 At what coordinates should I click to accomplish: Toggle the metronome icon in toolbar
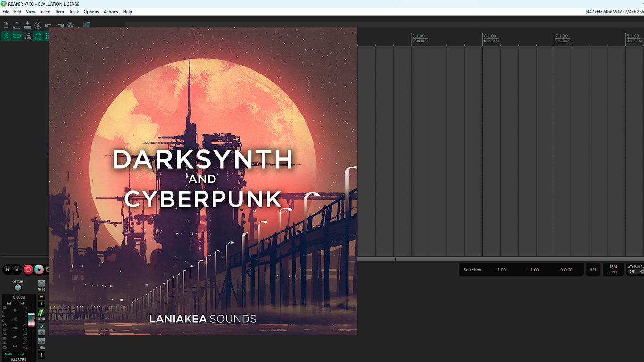tap(71, 25)
